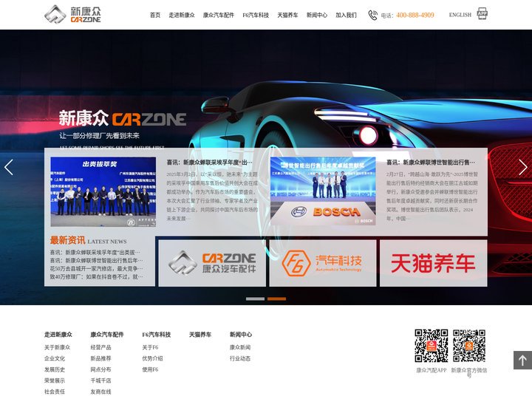This screenshot has width=532, height=399.
Task: Click footer heading 走进新康众
Action: point(58,335)
